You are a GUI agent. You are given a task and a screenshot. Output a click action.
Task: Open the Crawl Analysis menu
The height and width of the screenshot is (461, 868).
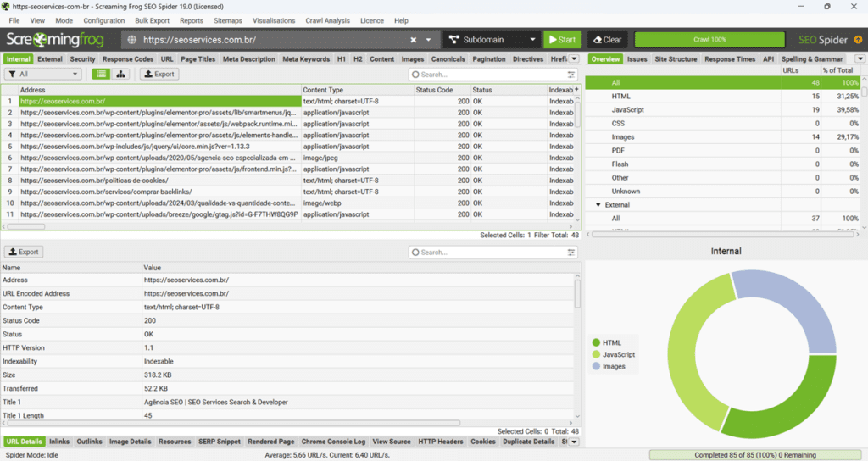point(328,20)
